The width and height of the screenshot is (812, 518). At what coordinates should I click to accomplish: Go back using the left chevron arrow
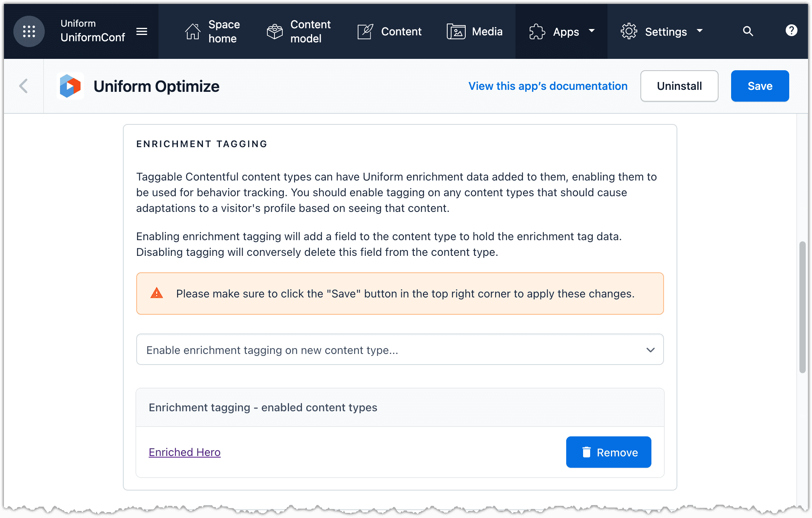coord(24,86)
